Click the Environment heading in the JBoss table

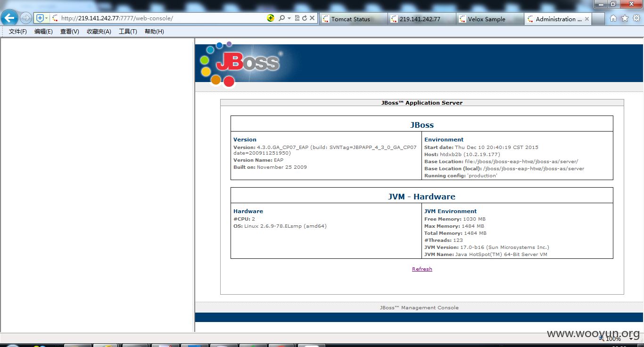(444, 140)
